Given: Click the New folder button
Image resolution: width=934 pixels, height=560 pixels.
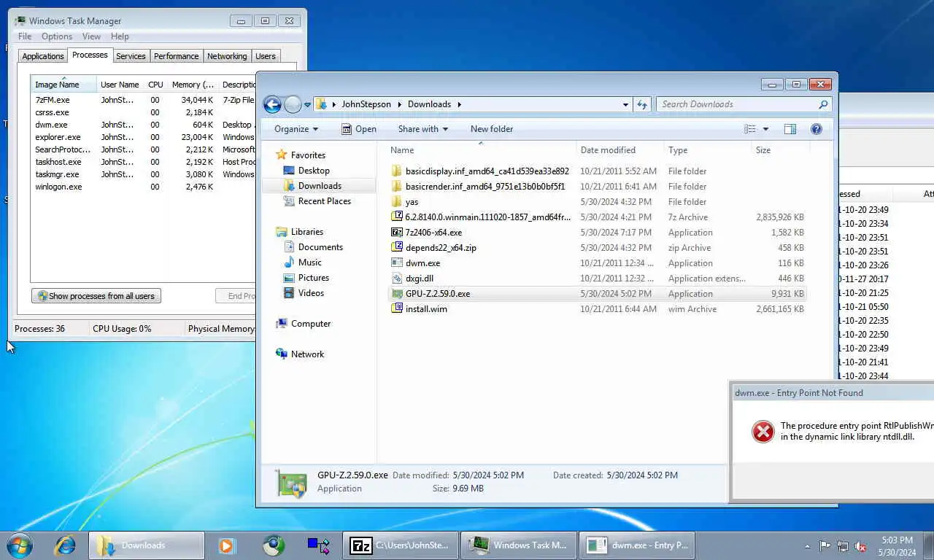Looking at the screenshot, I should (492, 129).
